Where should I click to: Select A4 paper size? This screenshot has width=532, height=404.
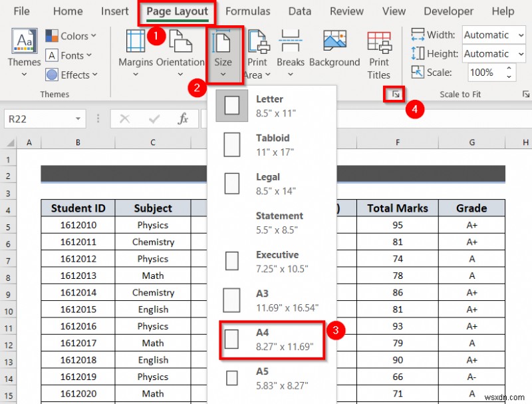pyautogui.click(x=274, y=339)
